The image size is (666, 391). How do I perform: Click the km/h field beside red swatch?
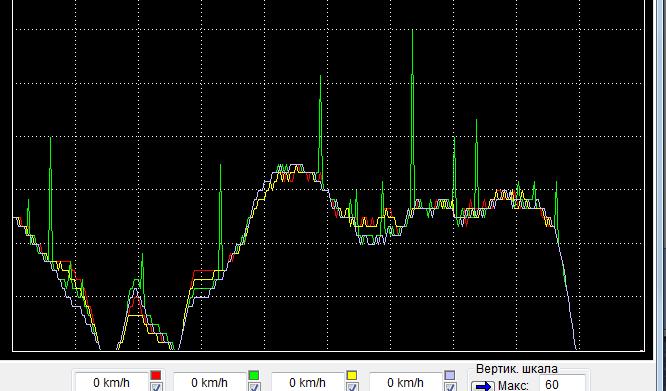(x=112, y=382)
